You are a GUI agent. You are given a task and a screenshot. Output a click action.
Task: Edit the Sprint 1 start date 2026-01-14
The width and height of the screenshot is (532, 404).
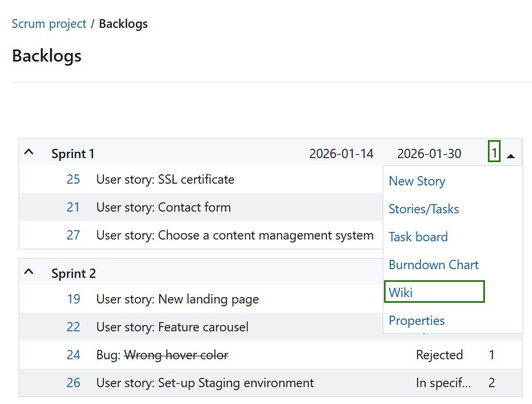(x=342, y=153)
